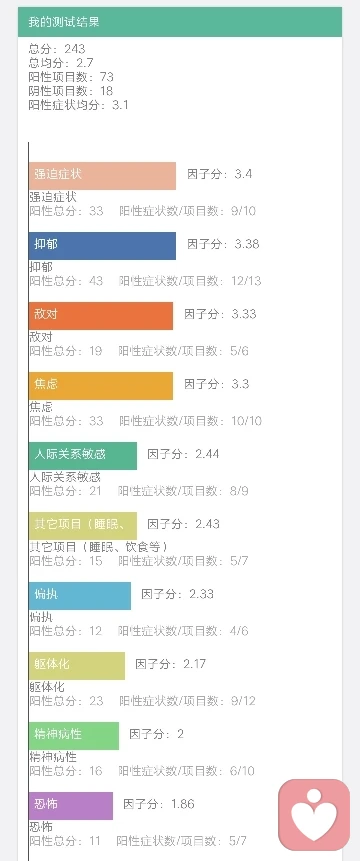This screenshot has width=360, height=861.
Task: Click 因子分：3.4 next to 强迫症状
Action: pos(220,174)
